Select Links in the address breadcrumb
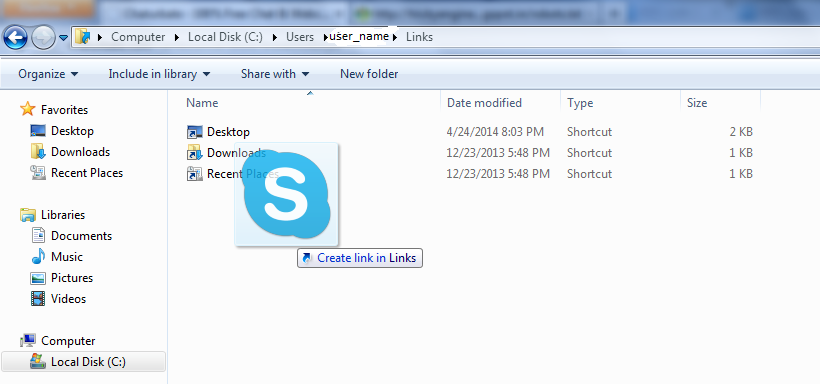This screenshot has height=384, width=820. pyautogui.click(x=419, y=37)
